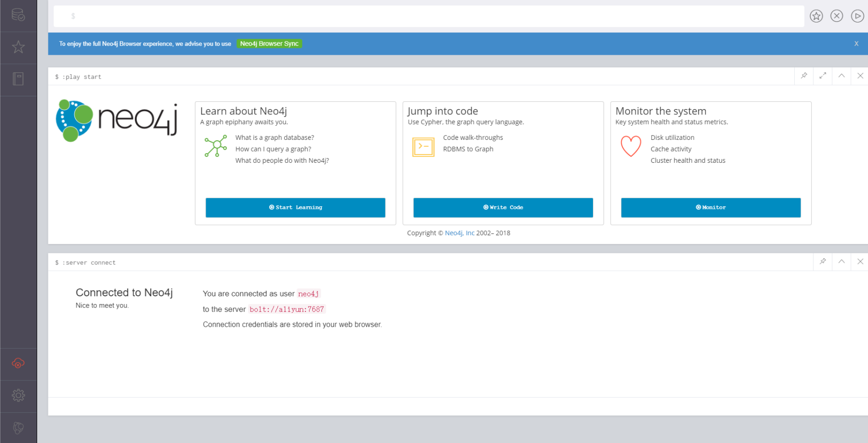868x443 pixels.
Task: Click the Write Code button
Action: (503, 207)
